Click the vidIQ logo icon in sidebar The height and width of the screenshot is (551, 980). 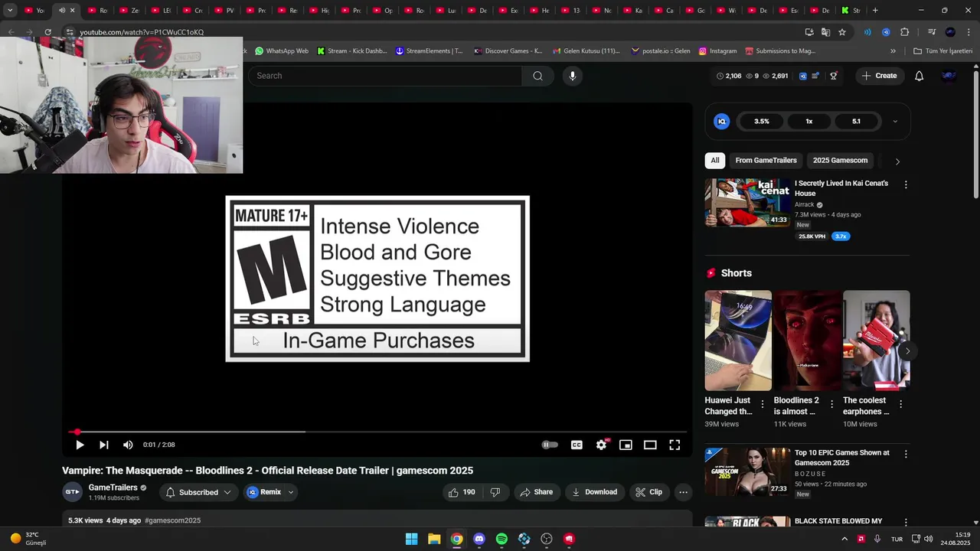(x=721, y=121)
